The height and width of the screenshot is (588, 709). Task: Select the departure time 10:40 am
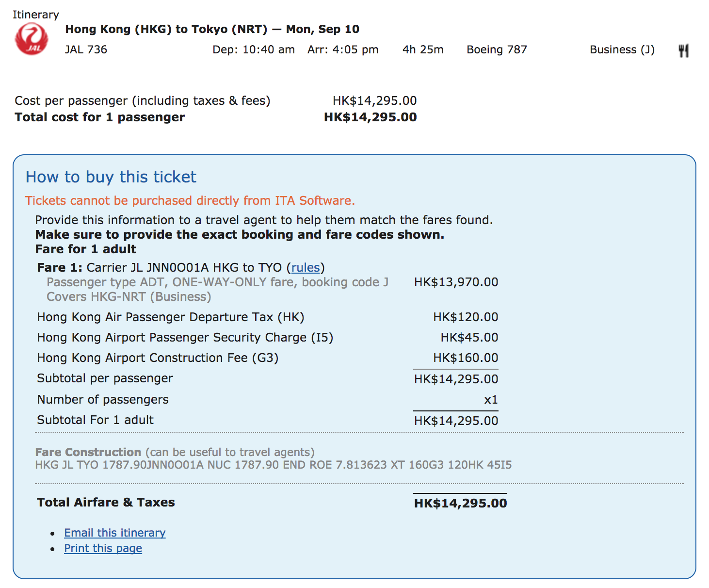click(254, 49)
